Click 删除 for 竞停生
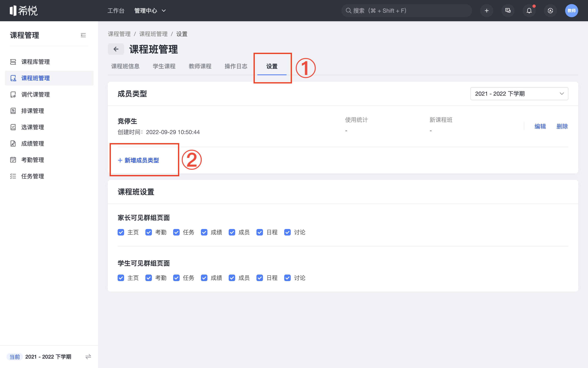 (562, 126)
